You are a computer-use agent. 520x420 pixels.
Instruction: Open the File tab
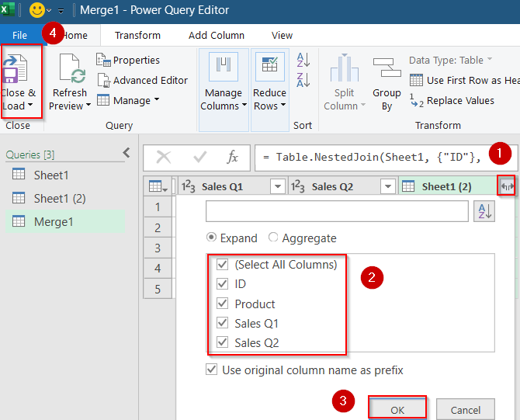(20, 35)
